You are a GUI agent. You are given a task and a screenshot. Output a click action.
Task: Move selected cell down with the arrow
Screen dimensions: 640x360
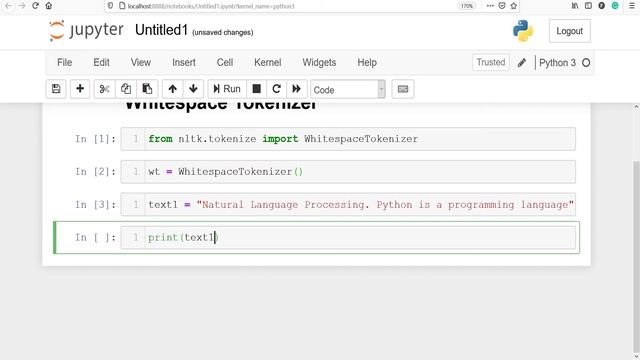193,89
